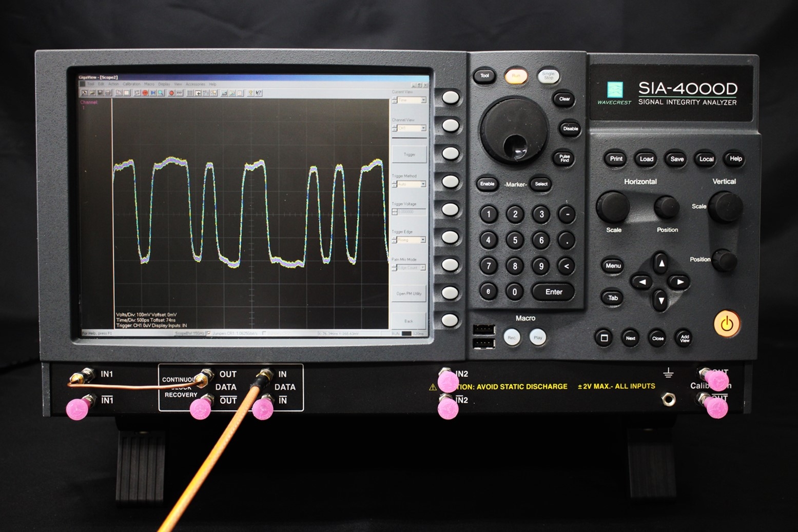Image resolution: width=798 pixels, height=532 pixels.
Task: Click the spin arrows beside Current View
Action: tap(395, 100)
